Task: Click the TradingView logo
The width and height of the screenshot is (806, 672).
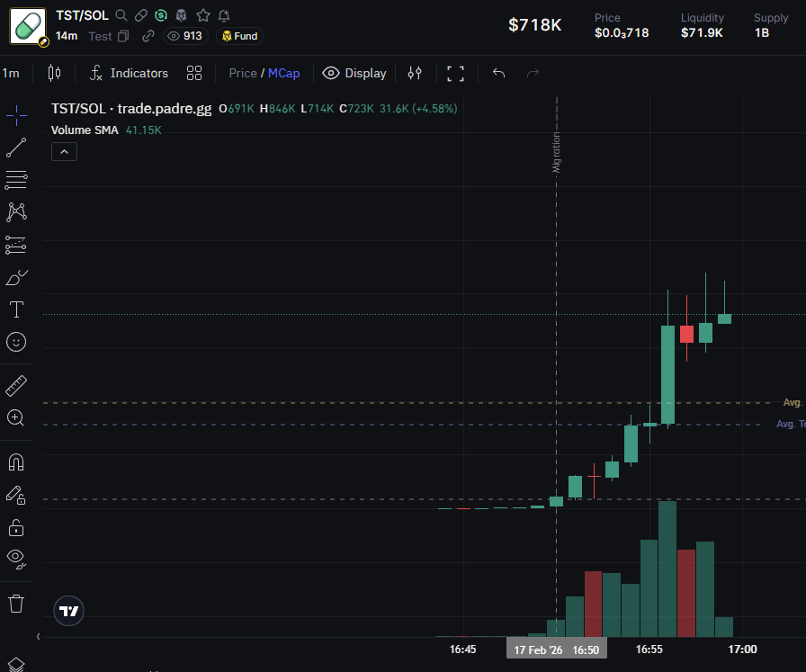Action: click(x=69, y=611)
